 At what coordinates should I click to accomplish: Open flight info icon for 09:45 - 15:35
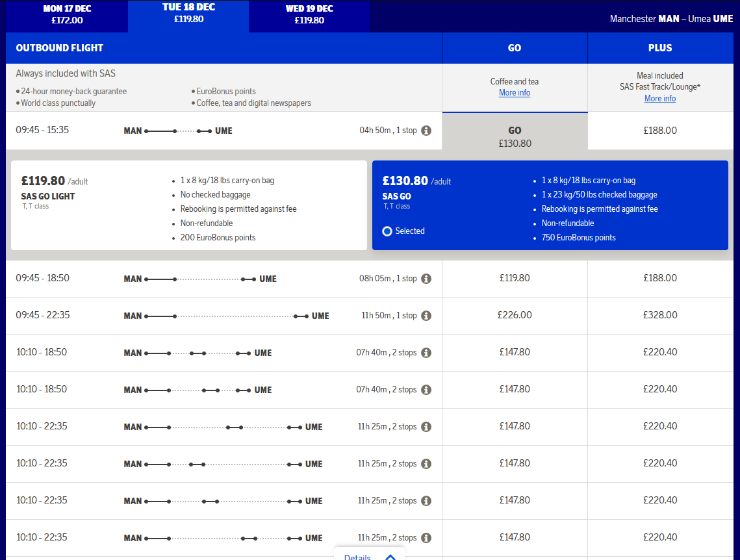[426, 131]
